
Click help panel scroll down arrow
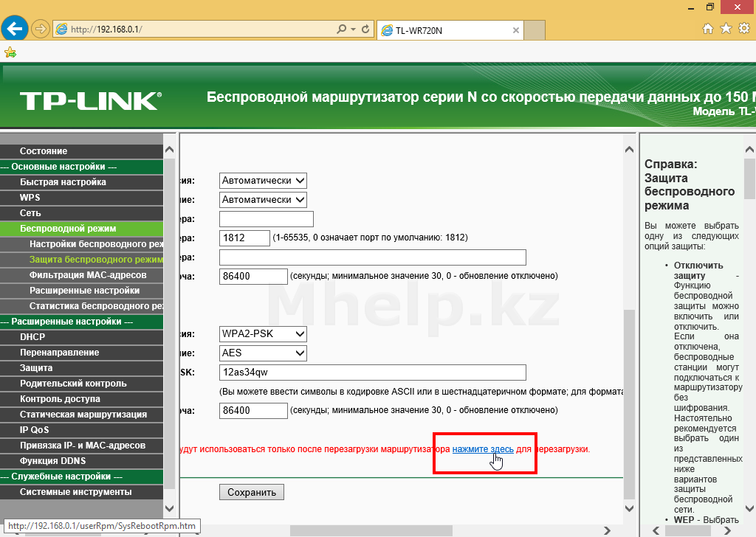coord(749,508)
